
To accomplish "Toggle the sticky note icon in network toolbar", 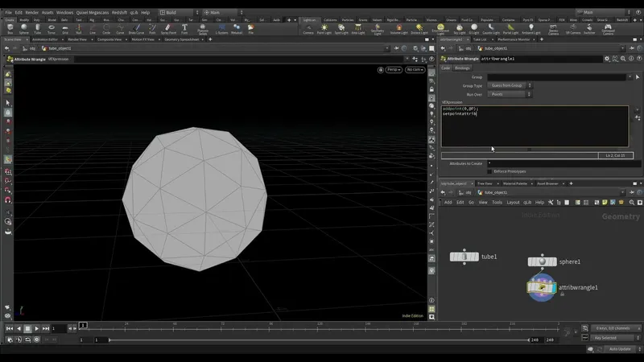I will click(x=605, y=203).
